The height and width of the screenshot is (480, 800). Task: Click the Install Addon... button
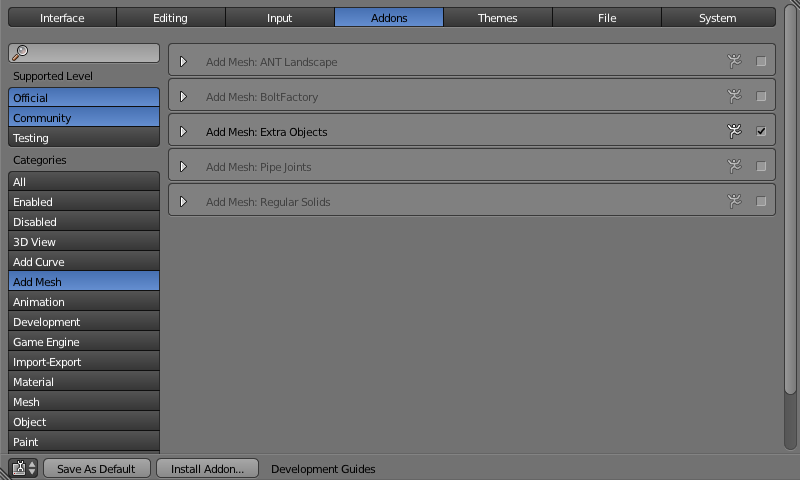point(207,468)
